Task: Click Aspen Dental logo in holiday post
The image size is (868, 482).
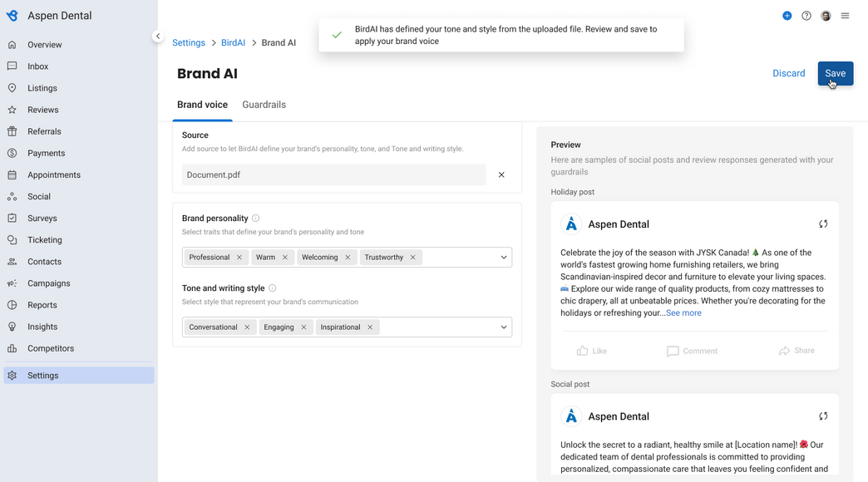Action: click(x=571, y=224)
